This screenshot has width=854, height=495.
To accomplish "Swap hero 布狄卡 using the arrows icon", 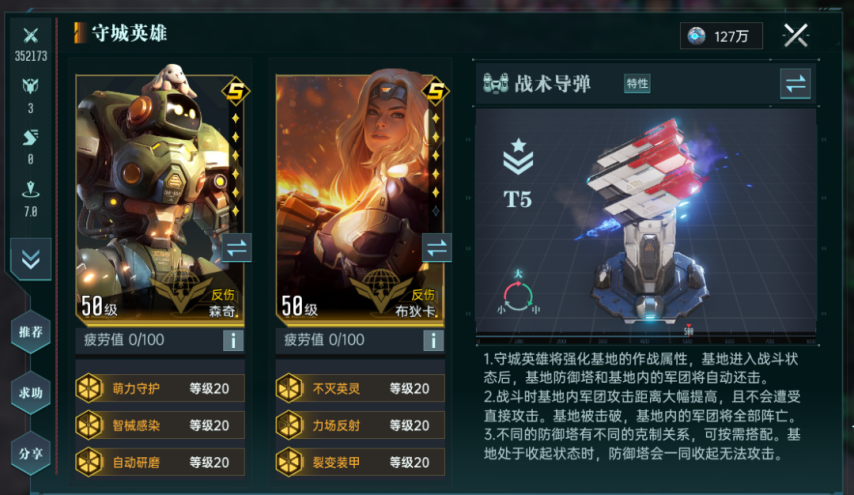I will 437,248.
